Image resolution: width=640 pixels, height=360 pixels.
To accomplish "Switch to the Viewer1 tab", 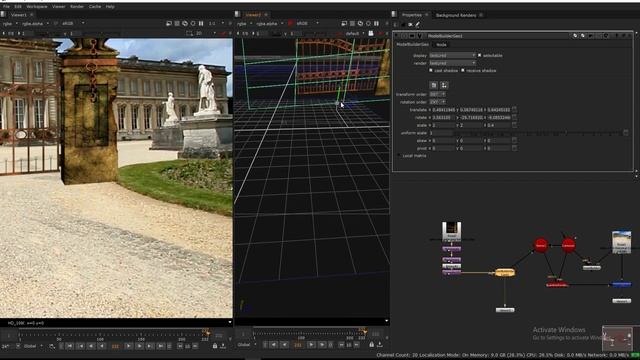I will 19,15.
